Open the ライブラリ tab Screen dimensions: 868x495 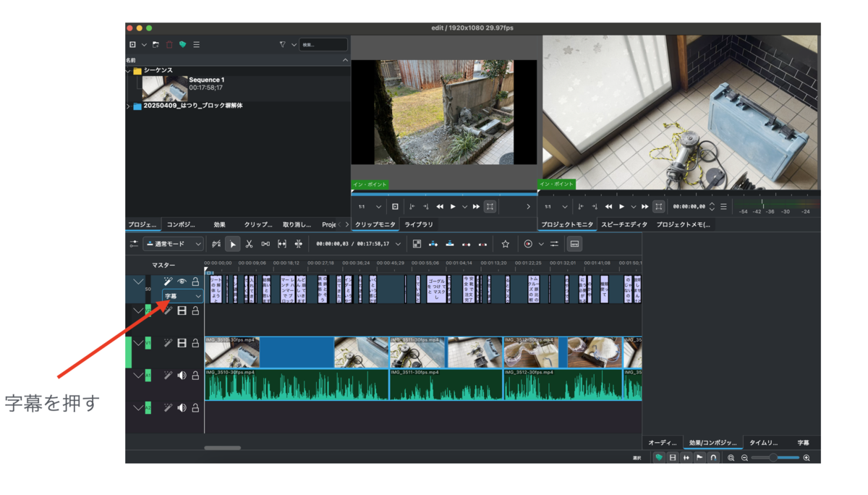pyautogui.click(x=419, y=225)
